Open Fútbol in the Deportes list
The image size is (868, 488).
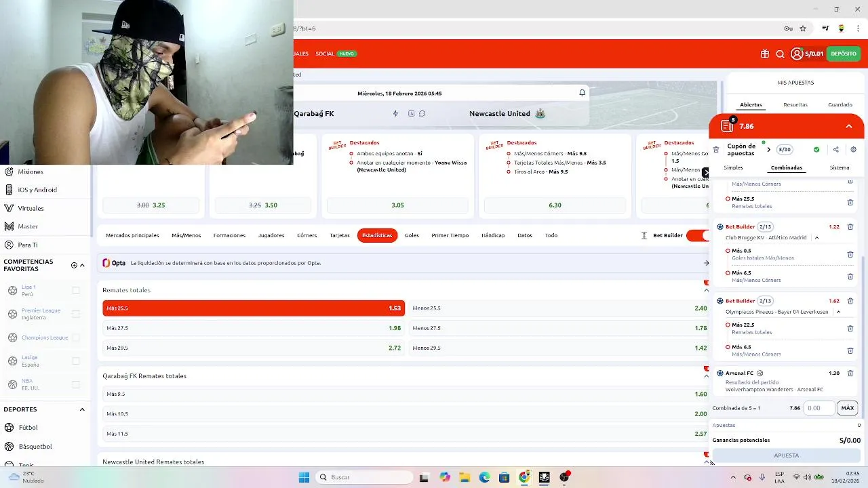click(28, 428)
